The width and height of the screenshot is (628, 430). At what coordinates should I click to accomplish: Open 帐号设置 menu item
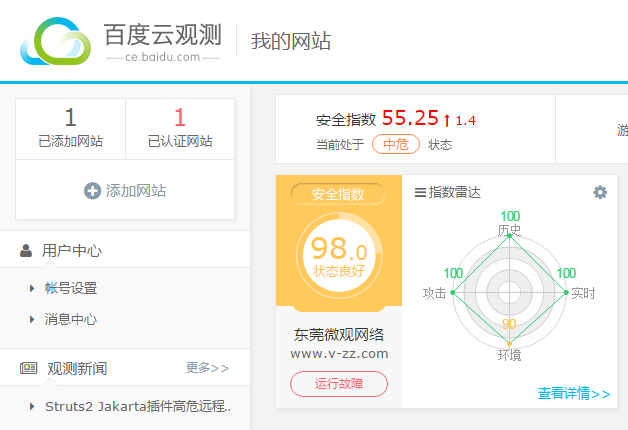pyautogui.click(x=71, y=288)
